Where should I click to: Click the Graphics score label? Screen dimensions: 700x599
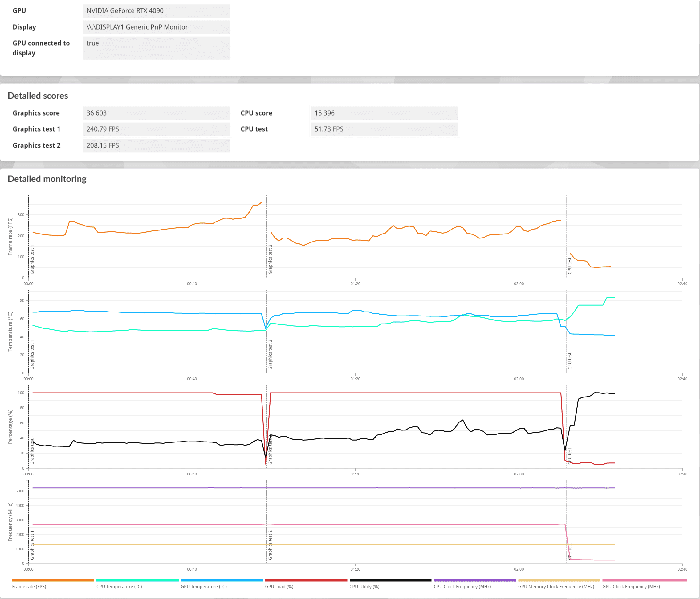36,113
